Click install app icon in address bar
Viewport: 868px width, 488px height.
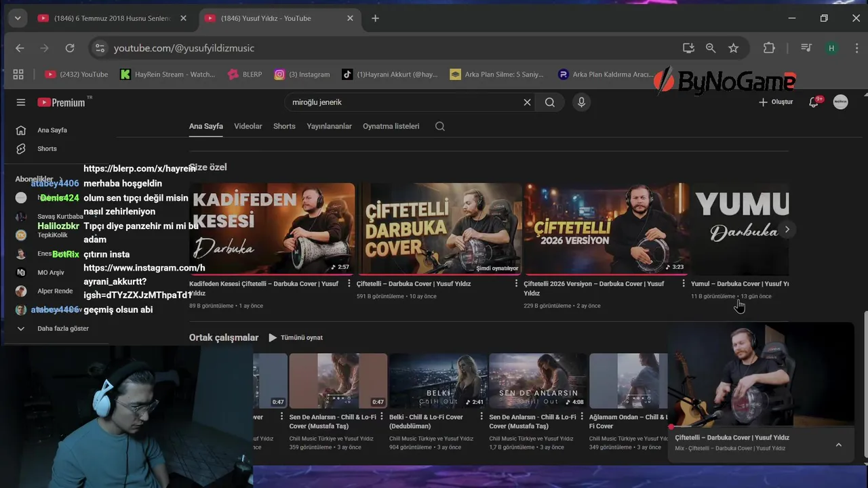(x=688, y=48)
